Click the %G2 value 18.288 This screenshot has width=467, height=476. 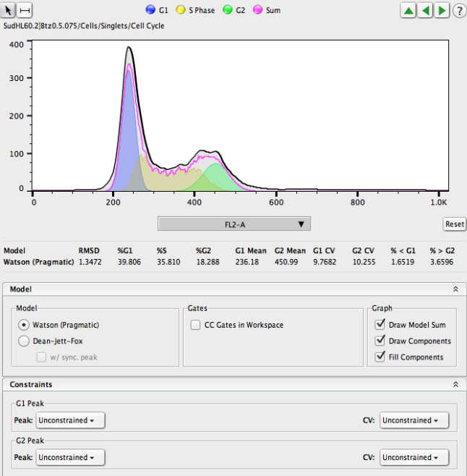207,262
